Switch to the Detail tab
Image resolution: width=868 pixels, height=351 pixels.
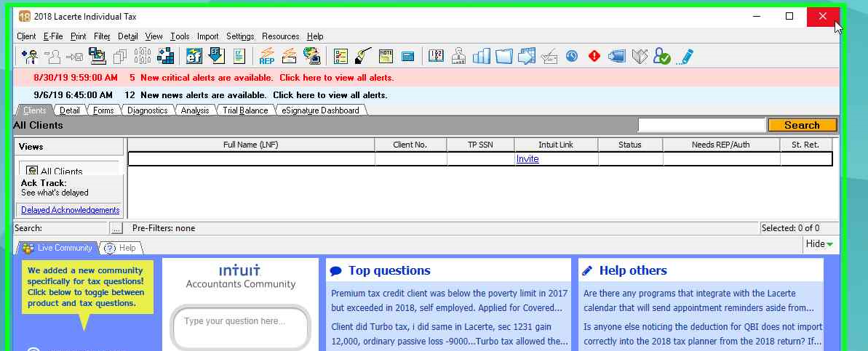[x=70, y=110]
